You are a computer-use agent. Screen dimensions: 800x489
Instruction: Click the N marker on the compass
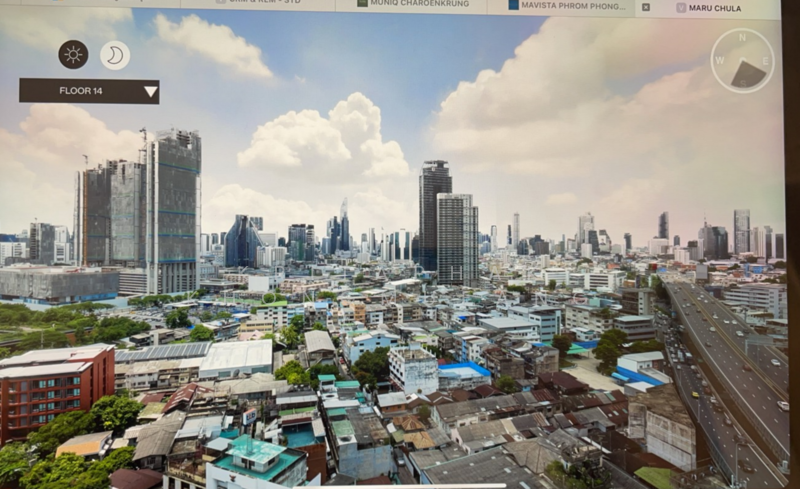743,36
